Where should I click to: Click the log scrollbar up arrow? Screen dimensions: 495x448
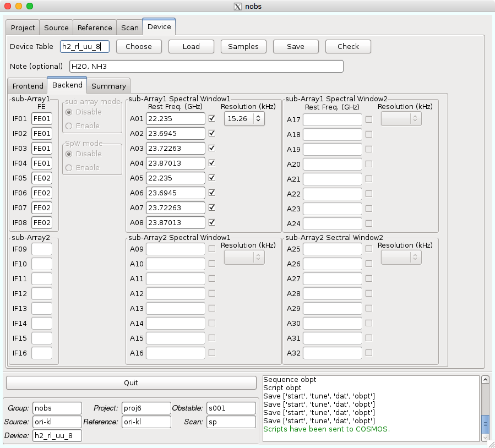[485, 380]
